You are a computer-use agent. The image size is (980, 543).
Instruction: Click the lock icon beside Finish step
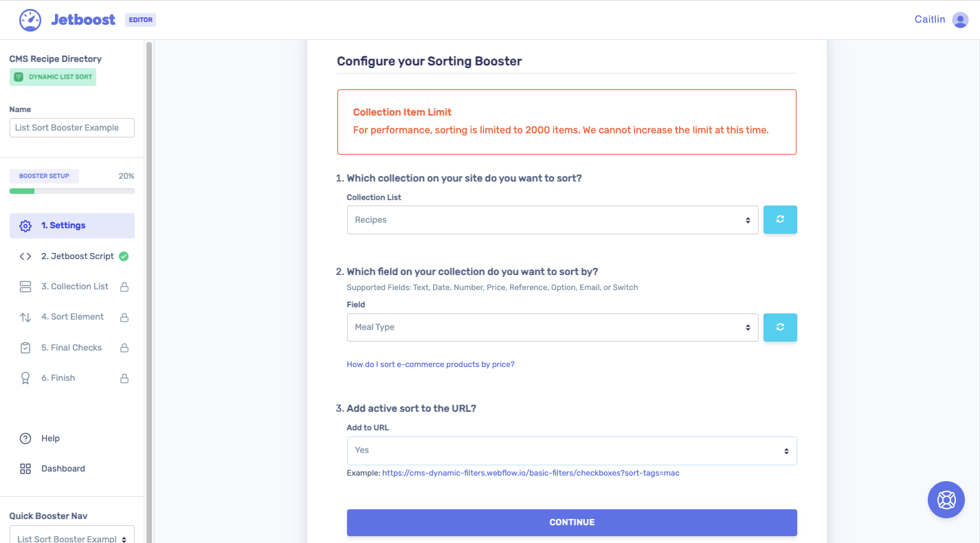[x=124, y=377]
